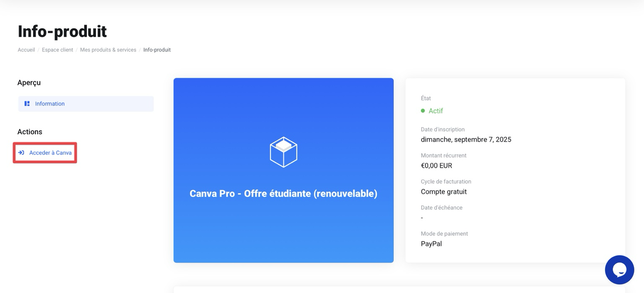
Task: Click the Mode de paiement label
Action: tap(444, 234)
